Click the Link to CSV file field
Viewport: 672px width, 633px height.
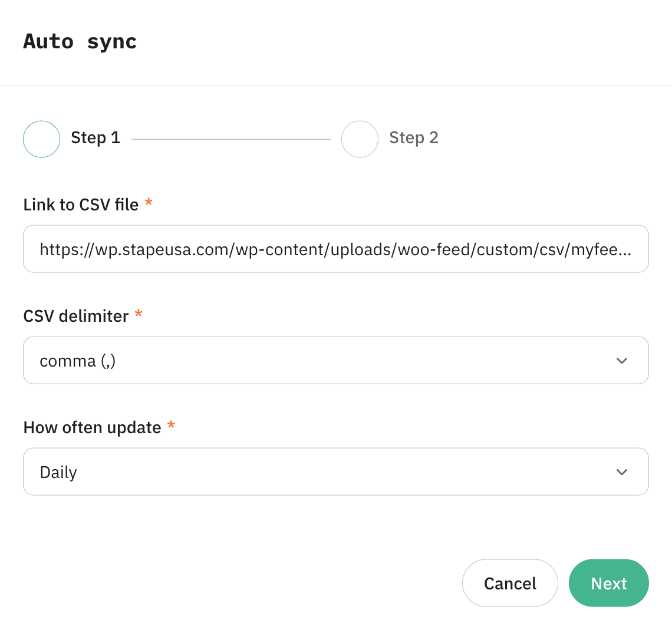click(x=336, y=249)
